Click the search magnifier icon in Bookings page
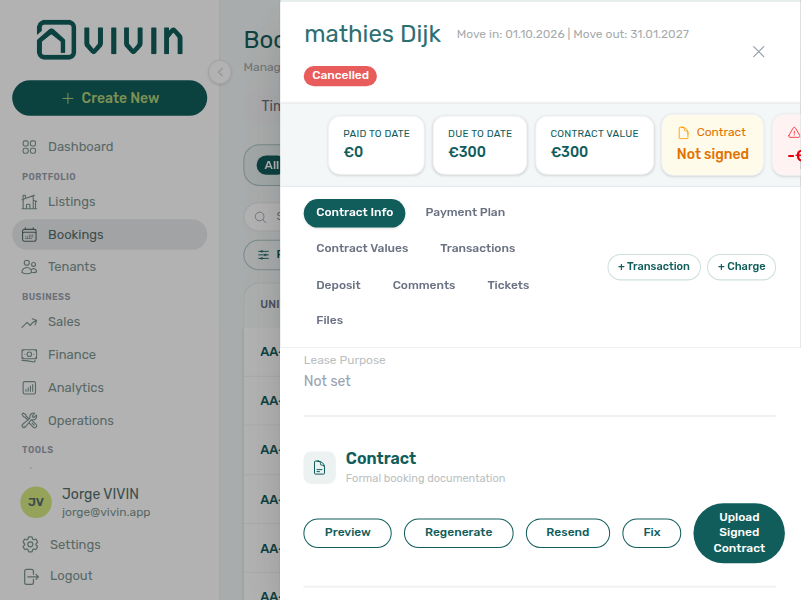Viewport: 801px width, 600px height. [x=260, y=217]
